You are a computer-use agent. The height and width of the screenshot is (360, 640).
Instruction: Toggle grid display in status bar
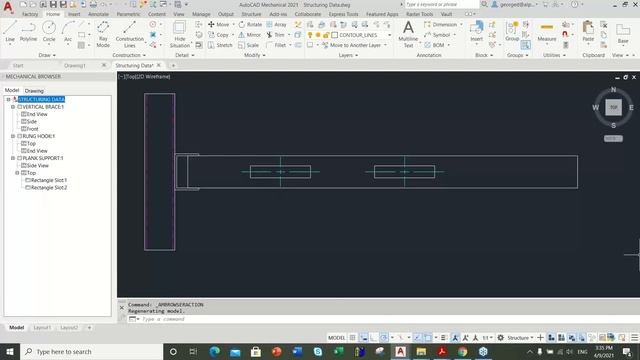click(353, 338)
